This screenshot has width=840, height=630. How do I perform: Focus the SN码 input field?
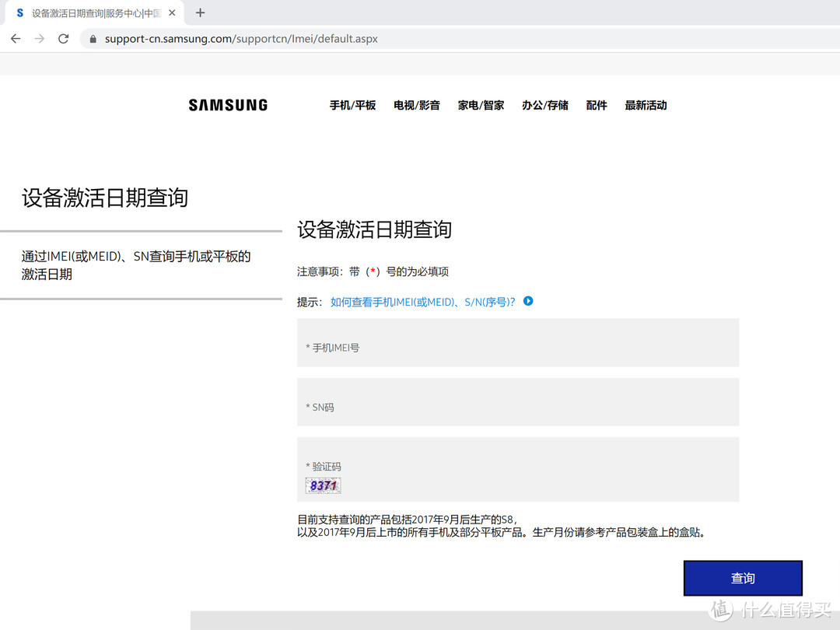pos(518,402)
